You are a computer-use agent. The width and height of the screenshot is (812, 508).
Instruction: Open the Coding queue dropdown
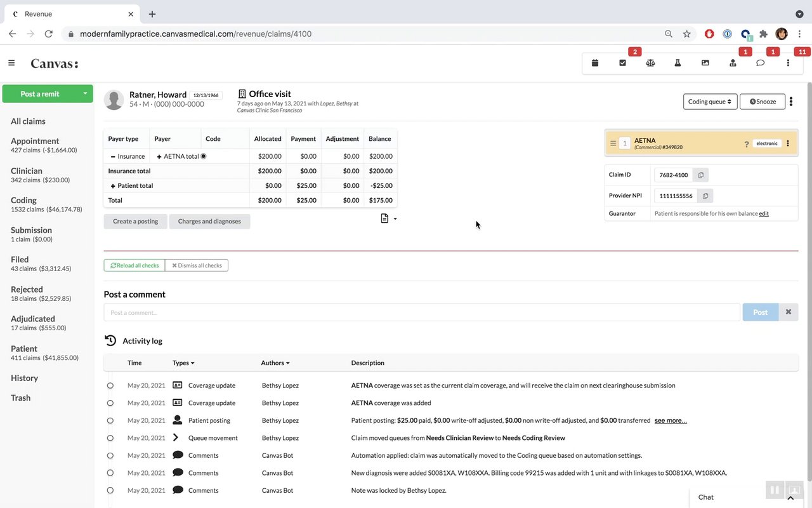710,102
